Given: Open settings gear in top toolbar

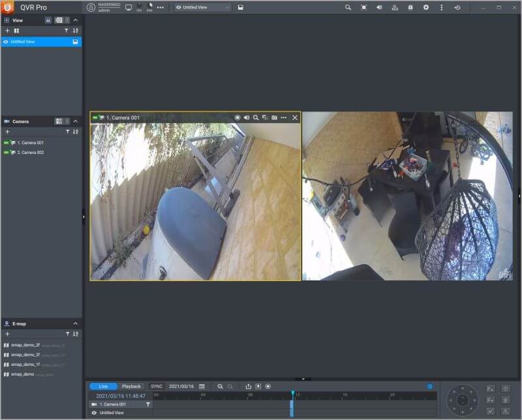Looking at the screenshot, I should point(426,7).
